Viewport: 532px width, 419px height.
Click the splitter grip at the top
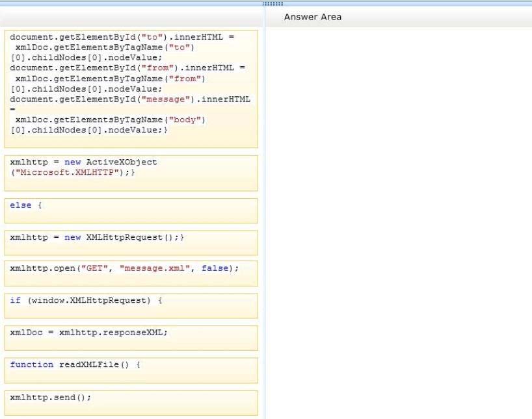coord(273,4)
